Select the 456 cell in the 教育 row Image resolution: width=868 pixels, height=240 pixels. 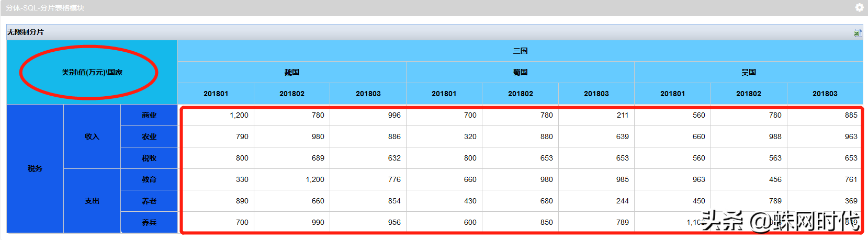749,179
